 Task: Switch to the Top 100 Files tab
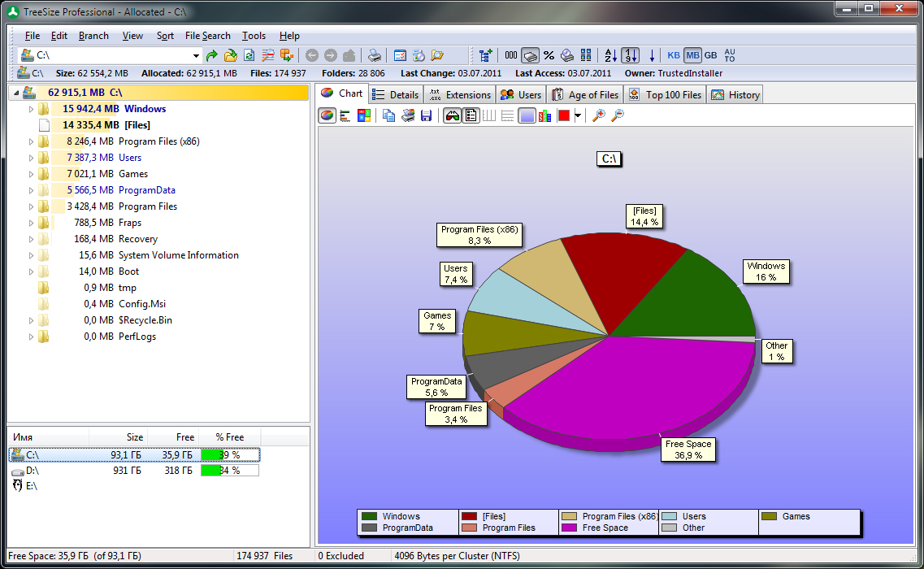[x=665, y=94]
